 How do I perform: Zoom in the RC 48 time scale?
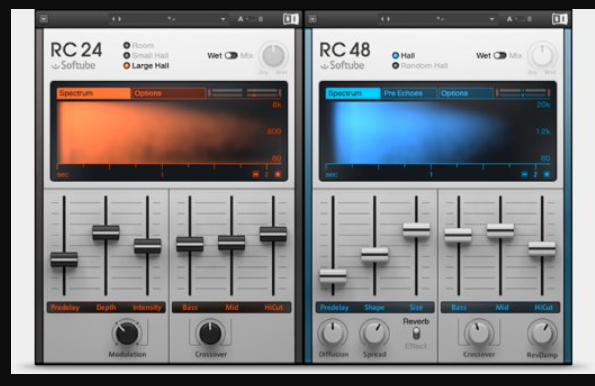(546, 175)
